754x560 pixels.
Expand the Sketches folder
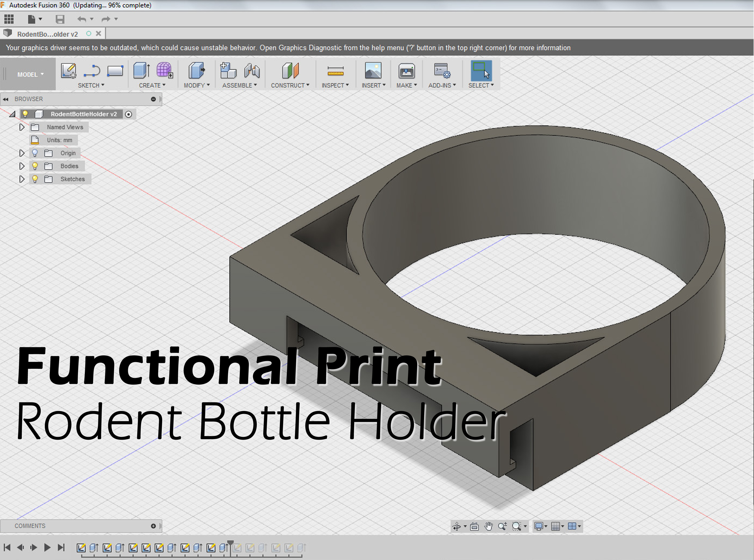click(22, 179)
